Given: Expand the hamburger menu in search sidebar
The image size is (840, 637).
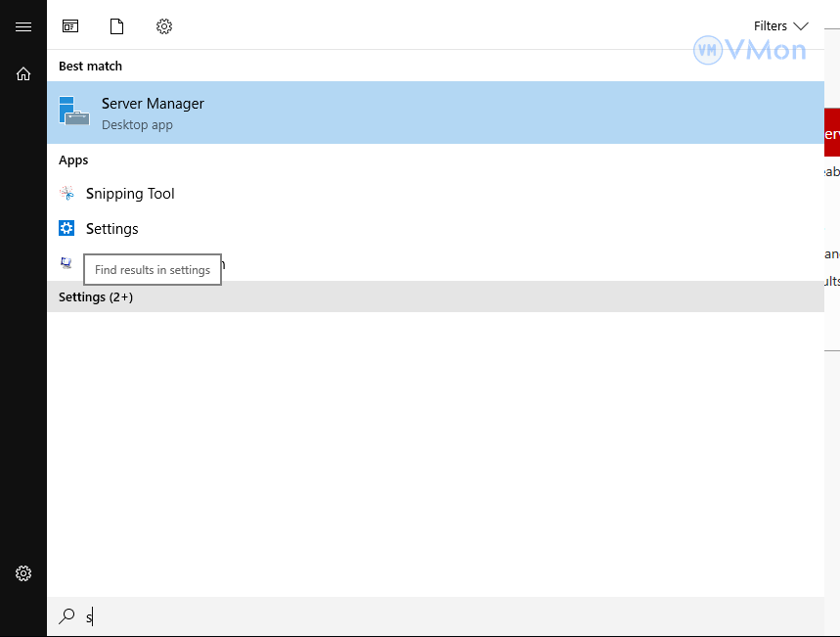Looking at the screenshot, I should [x=23, y=26].
